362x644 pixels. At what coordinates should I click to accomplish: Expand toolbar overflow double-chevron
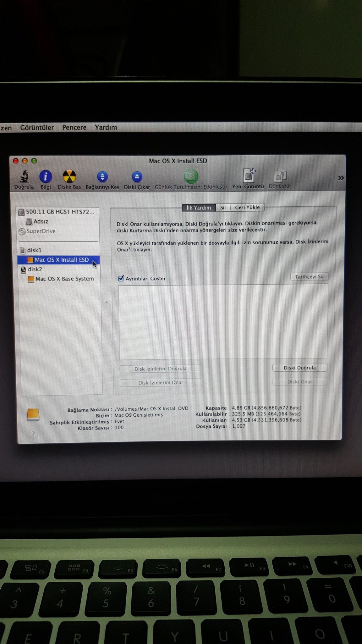point(341,178)
